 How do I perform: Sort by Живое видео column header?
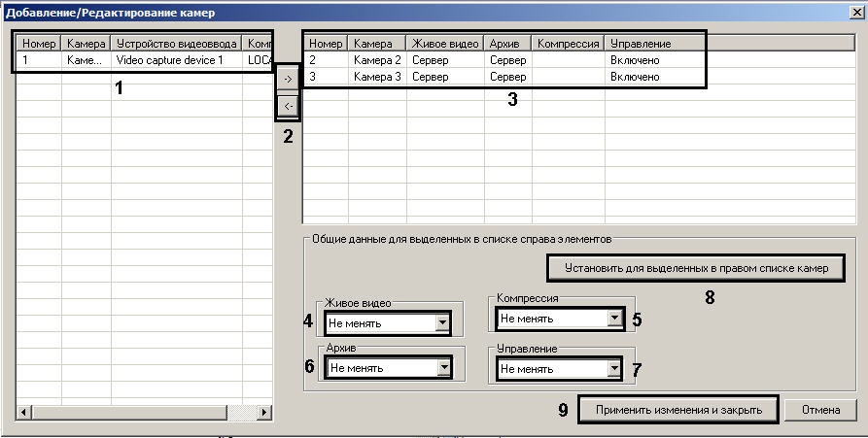tap(444, 44)
